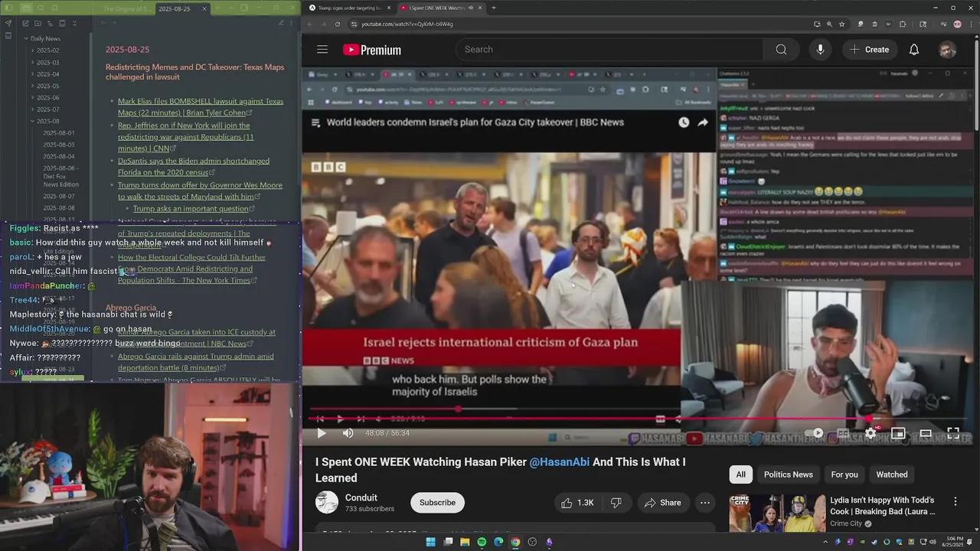
Task: Follow the @HasanAbi link in the title
Action: [560, 462]
